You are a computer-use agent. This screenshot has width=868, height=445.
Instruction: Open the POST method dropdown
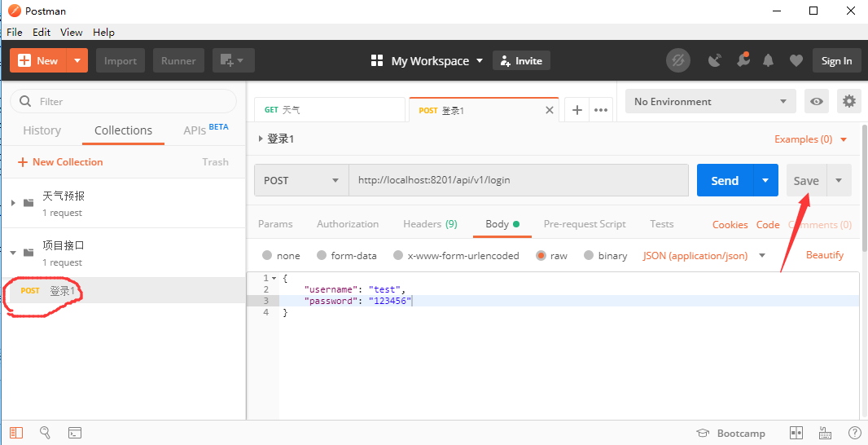pyautogui.click(x=301, y=180)
